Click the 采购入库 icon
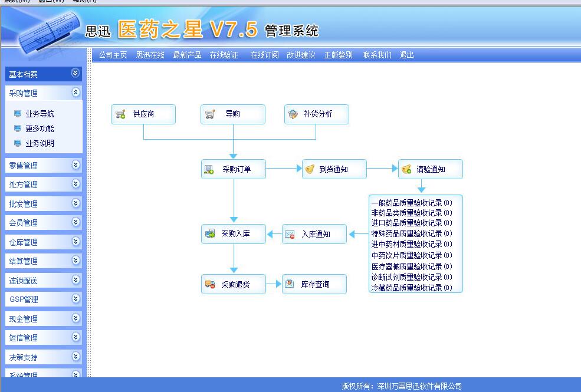 click(x=210, y=234)
